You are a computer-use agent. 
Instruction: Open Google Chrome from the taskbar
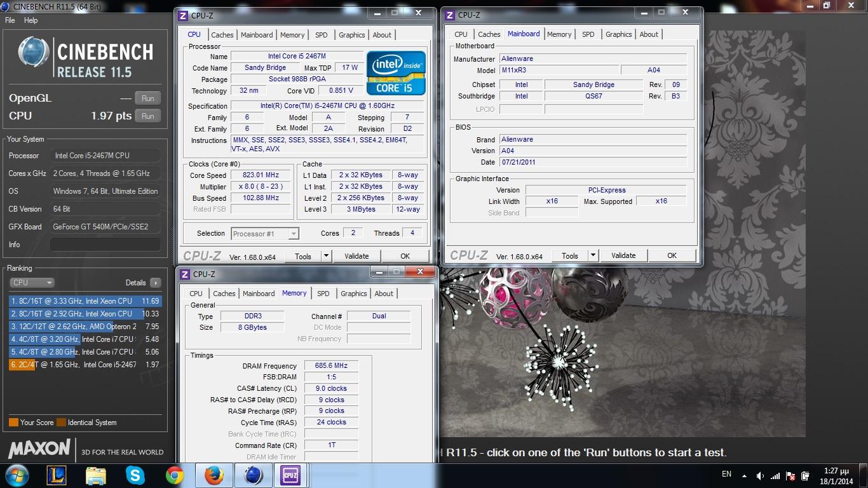(x=174, y=475)
